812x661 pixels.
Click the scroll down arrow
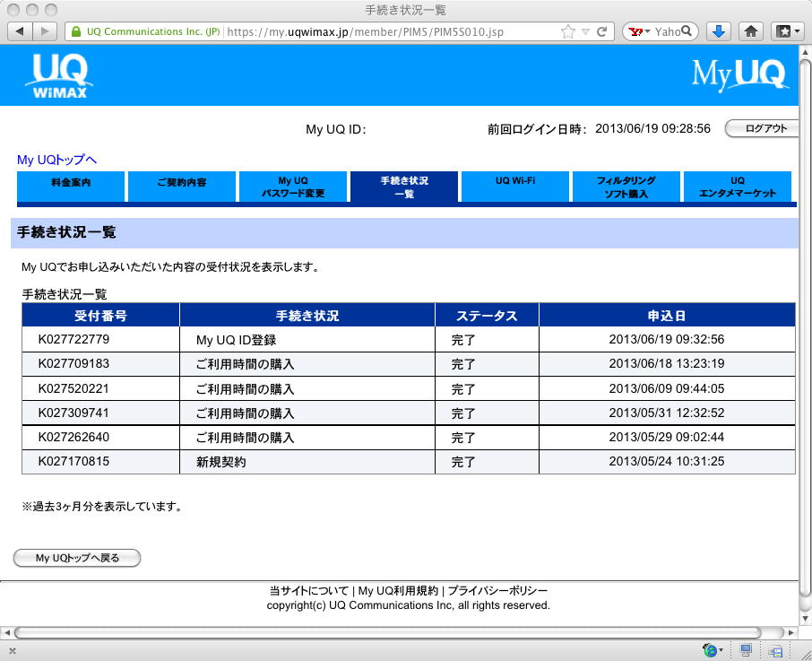point(804,618)
